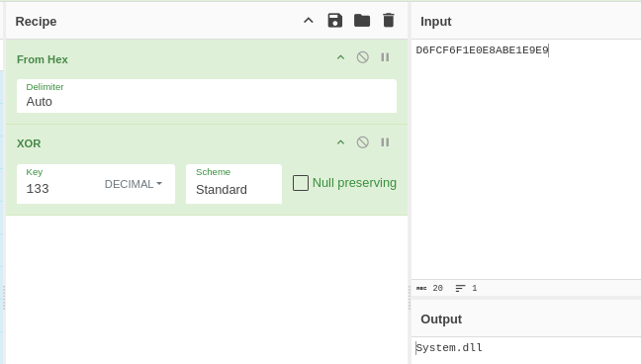Toggle the Null preserving checkbox
Image resolution: width=641 pixels, height=364 pixels.
(301, 183)
